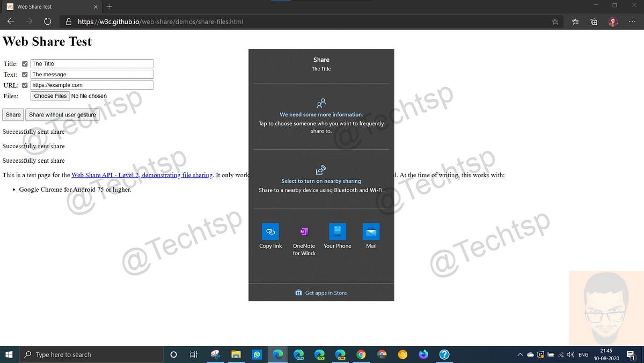Disable the URL checkbox
The image size is (644, 363).
[x=25, y=85]
